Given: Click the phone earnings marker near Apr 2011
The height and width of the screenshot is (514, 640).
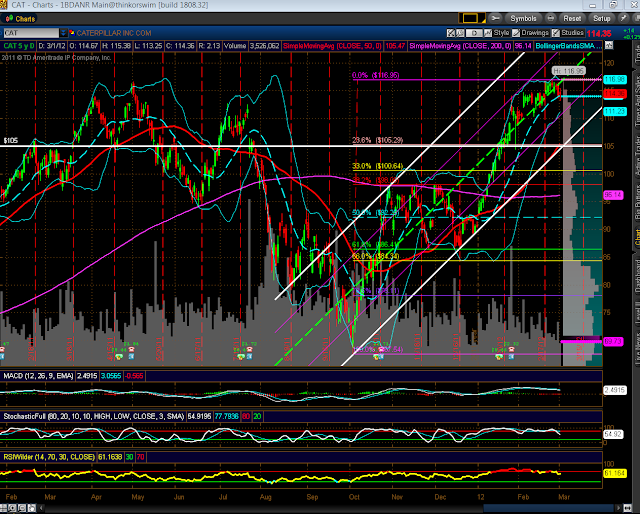Looking at the screenshot, I should pos(131,350).
